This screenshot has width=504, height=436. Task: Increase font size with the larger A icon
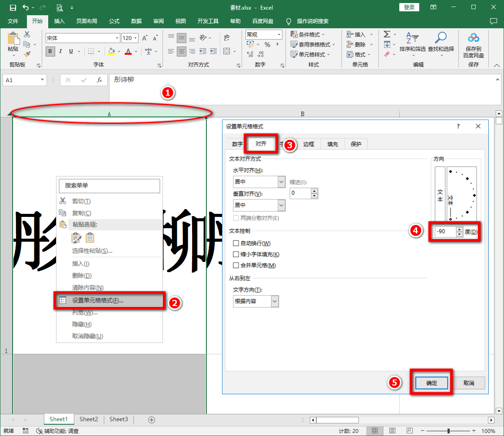145,38
